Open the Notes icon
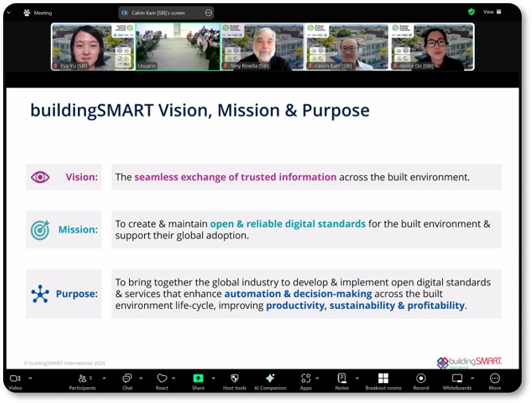 point(342,378)
